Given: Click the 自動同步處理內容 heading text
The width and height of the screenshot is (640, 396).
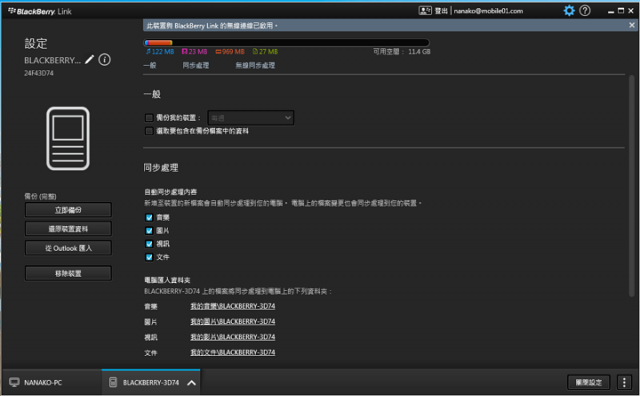Looking at the screenshot, I should pyautogui.click(x=171, y=192).
